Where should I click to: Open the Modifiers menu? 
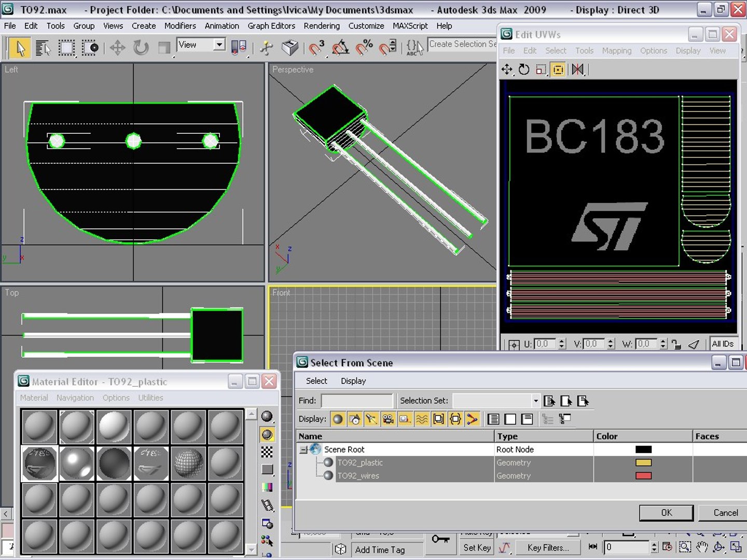pos(180,26)
